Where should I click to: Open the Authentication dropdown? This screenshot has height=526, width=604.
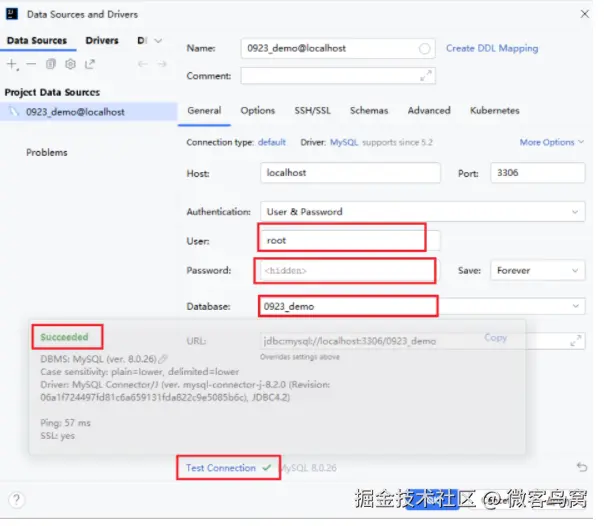(423, 211)
